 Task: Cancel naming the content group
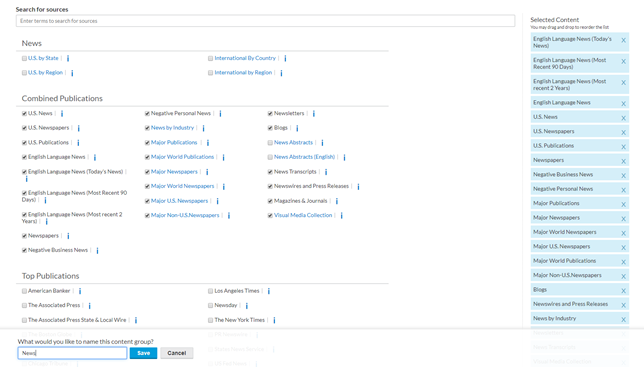(177, 353)
